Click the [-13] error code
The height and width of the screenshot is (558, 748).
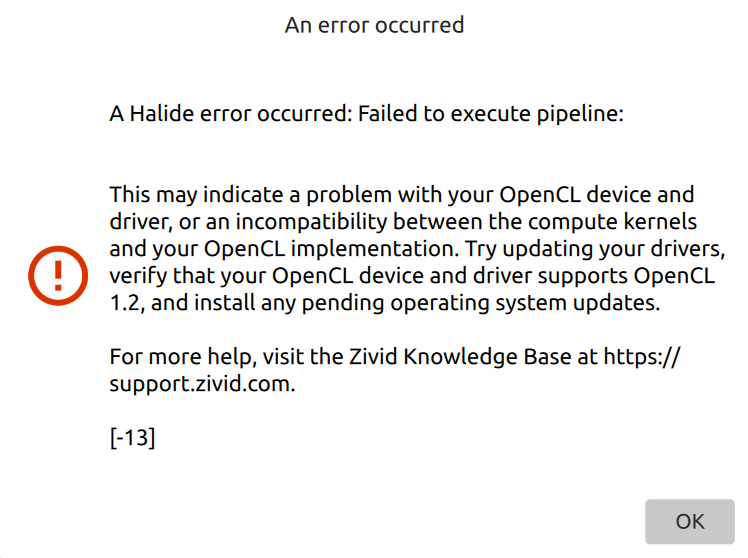tap(132, 438)
